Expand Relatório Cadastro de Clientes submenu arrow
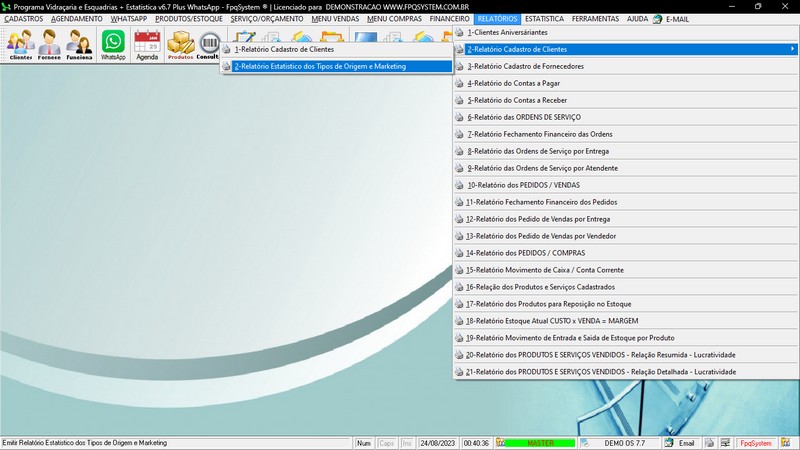800x450 pixels. point(792,49)
